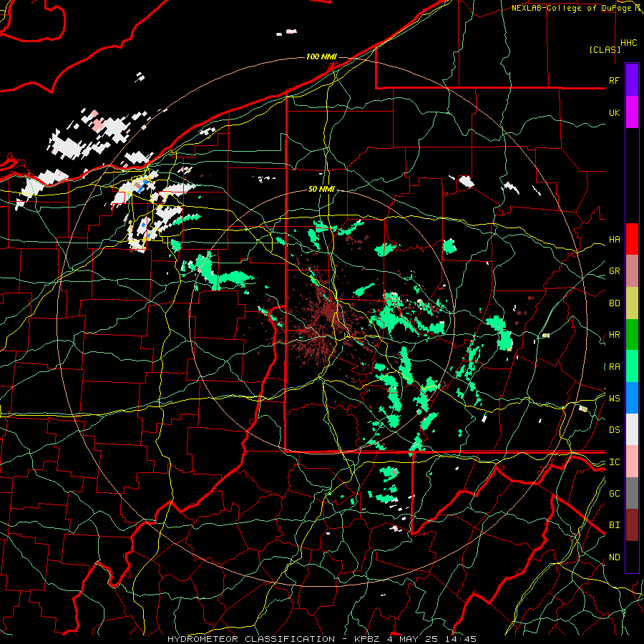Click the RA bright green legend swatch
The image size is (644, 644).
point(632,366)
